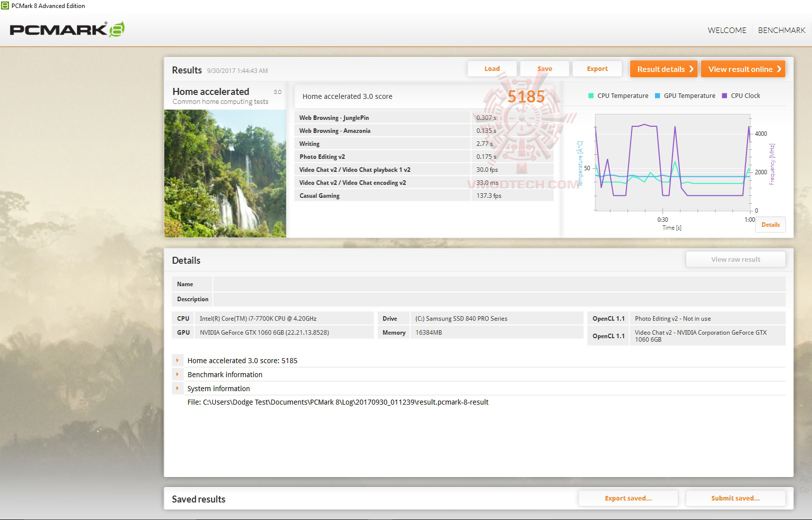Click the Common home computing tests subtitle

220,102
